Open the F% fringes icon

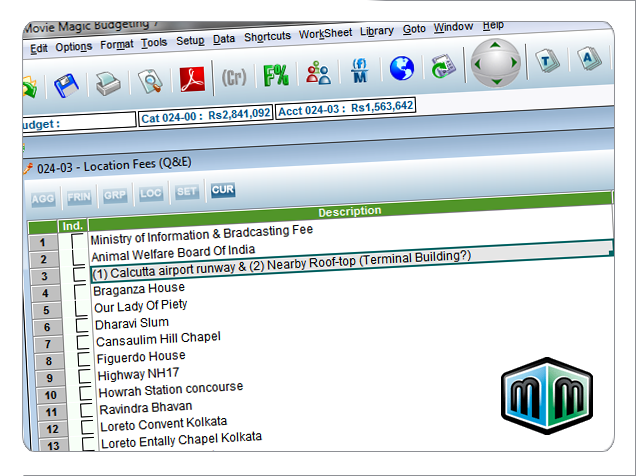coord(276,75)
